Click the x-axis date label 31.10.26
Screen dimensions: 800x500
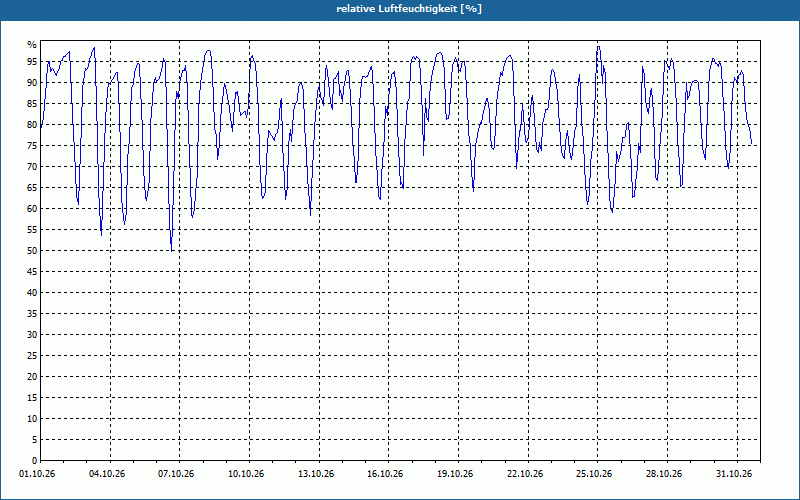click(734, 474)
